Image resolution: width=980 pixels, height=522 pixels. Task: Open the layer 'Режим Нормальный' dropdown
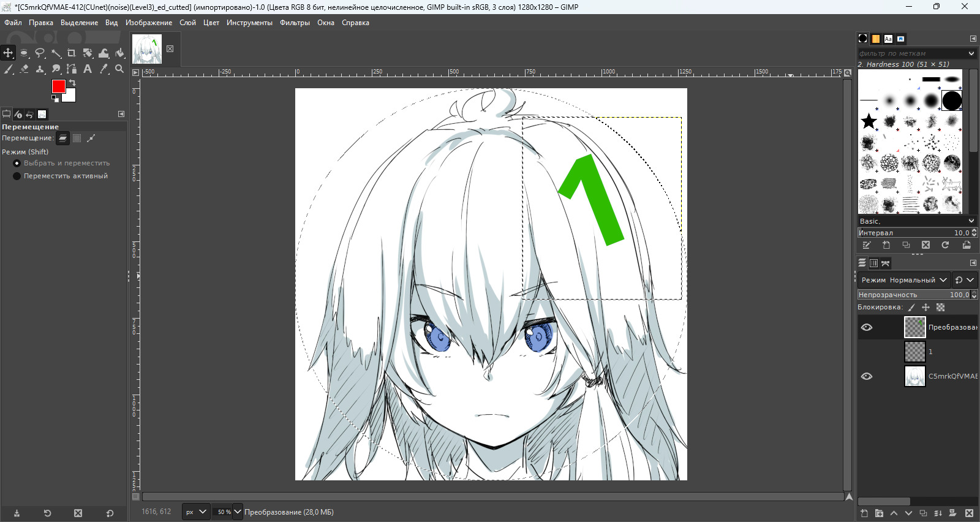tap(904, 280)
